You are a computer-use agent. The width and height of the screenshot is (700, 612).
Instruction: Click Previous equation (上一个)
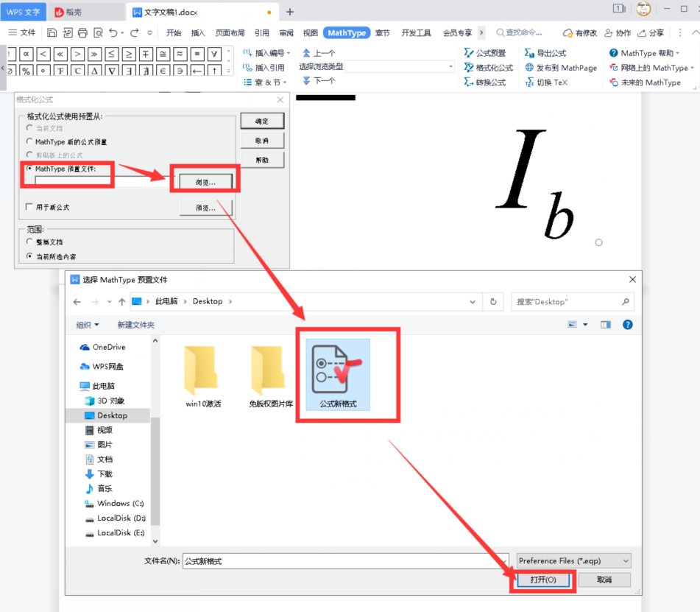point(319,53)
